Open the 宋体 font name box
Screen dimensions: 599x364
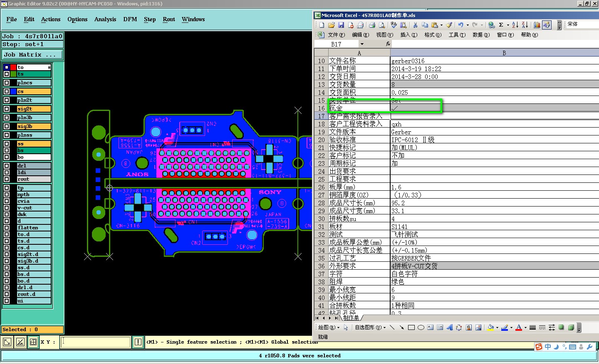pos(582,24)
